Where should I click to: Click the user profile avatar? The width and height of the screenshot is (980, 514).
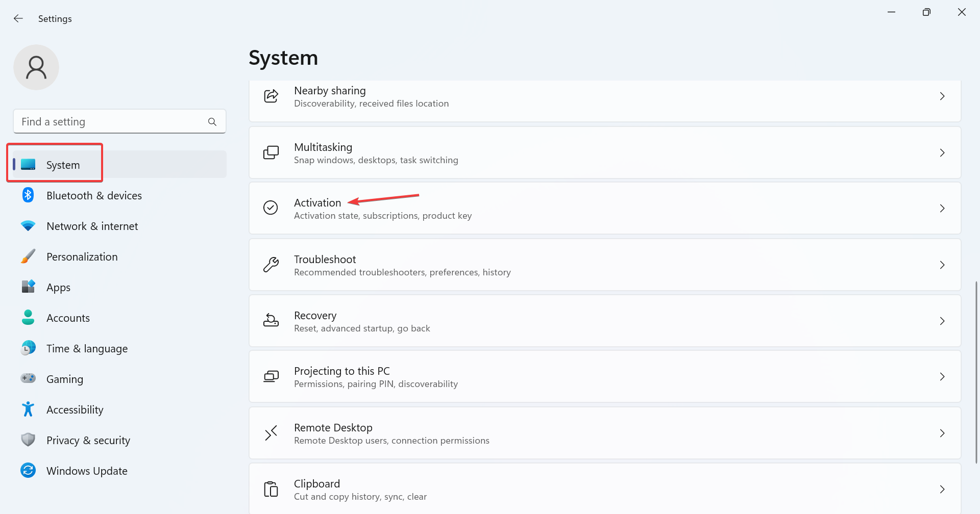pyautogui.click(x=36, y=67)
